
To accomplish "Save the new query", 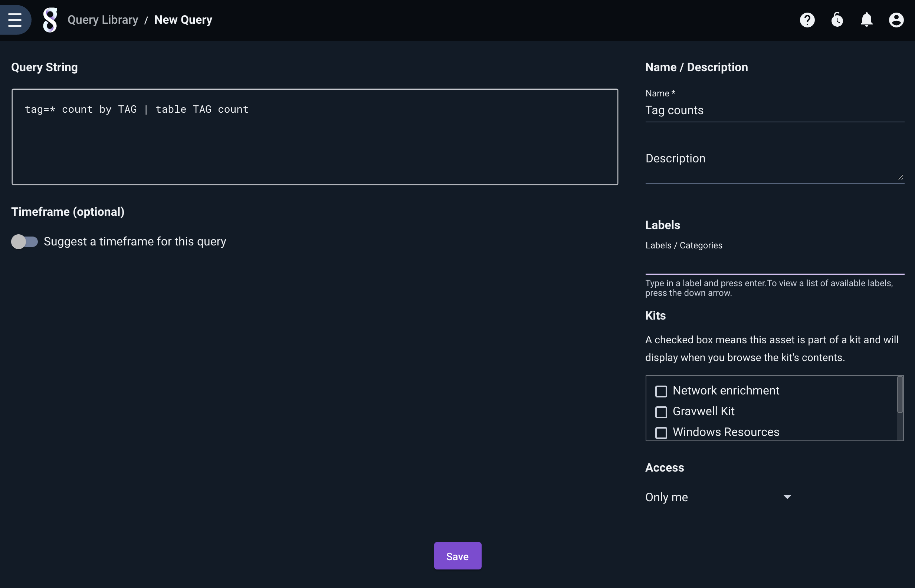I will click(x=457, y=556).
